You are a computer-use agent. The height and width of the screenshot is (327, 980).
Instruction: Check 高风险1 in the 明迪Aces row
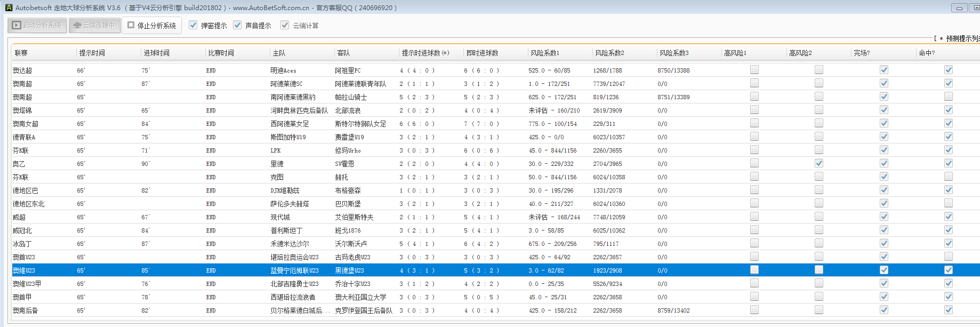coord(754,70)
